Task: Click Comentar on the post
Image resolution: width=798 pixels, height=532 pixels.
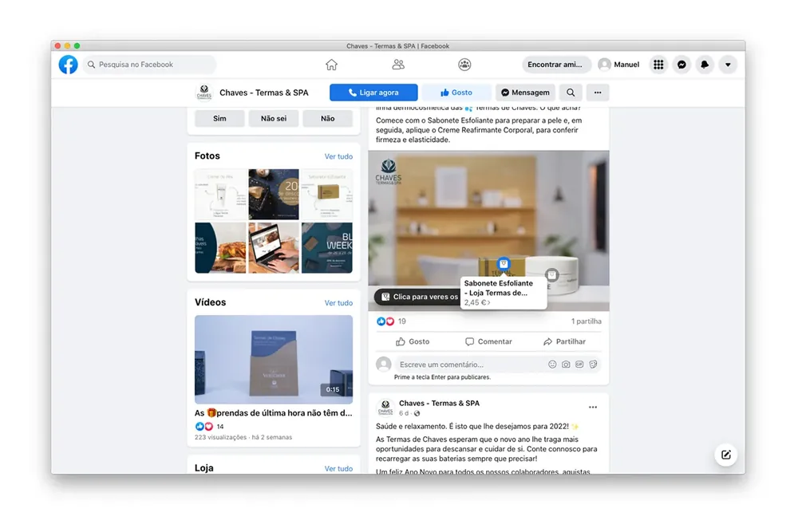Action: [x=488, y=342]
